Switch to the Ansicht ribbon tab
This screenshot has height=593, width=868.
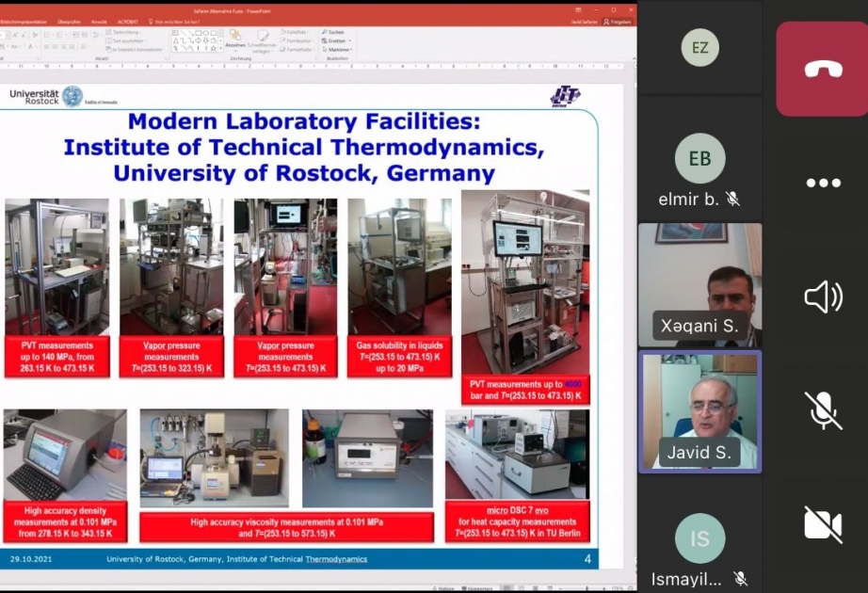coord(99,22)
